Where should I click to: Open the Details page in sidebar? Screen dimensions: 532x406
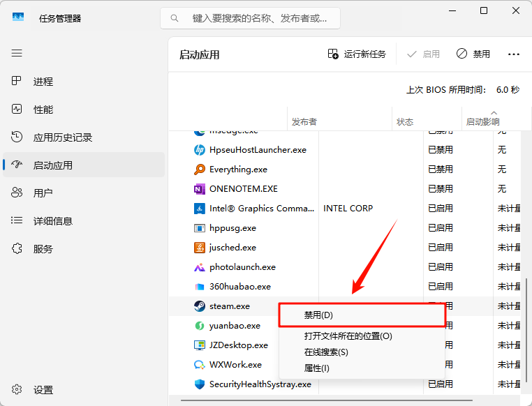click(52, 221)
